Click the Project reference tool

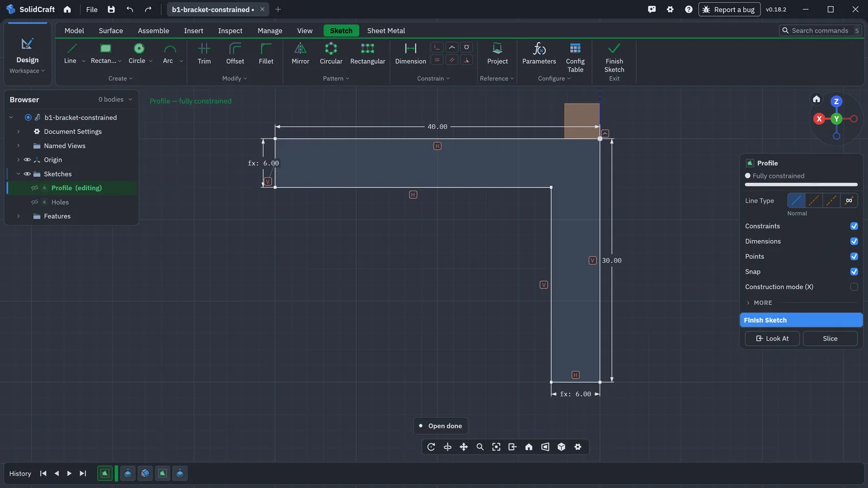tap(497, 54)
